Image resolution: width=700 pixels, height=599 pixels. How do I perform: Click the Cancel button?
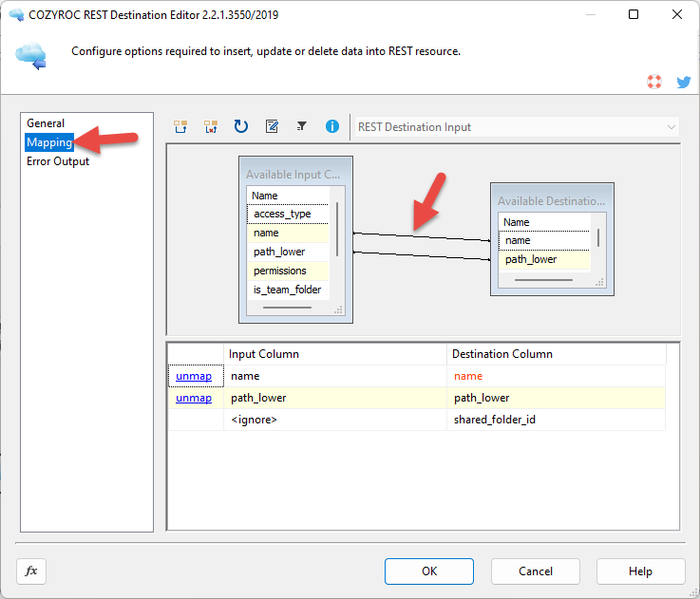(x=536, y=571)
